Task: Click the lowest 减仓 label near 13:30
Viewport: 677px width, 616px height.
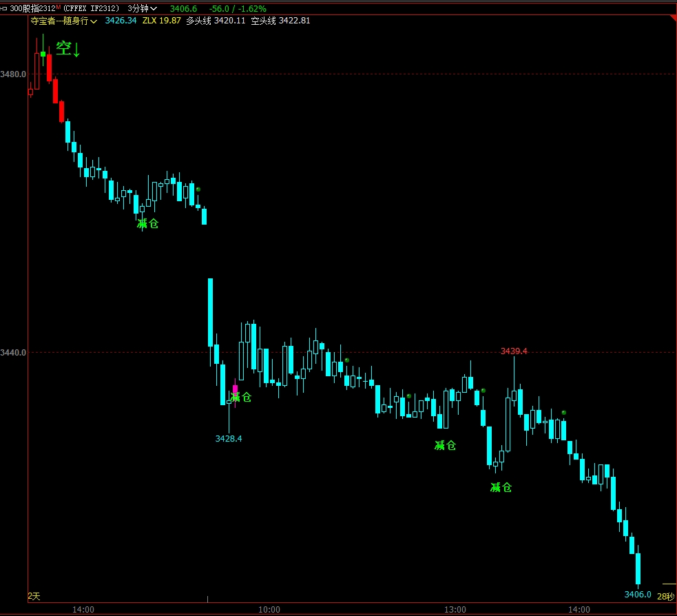Action: pyautogui.click(x=501, y=487)
